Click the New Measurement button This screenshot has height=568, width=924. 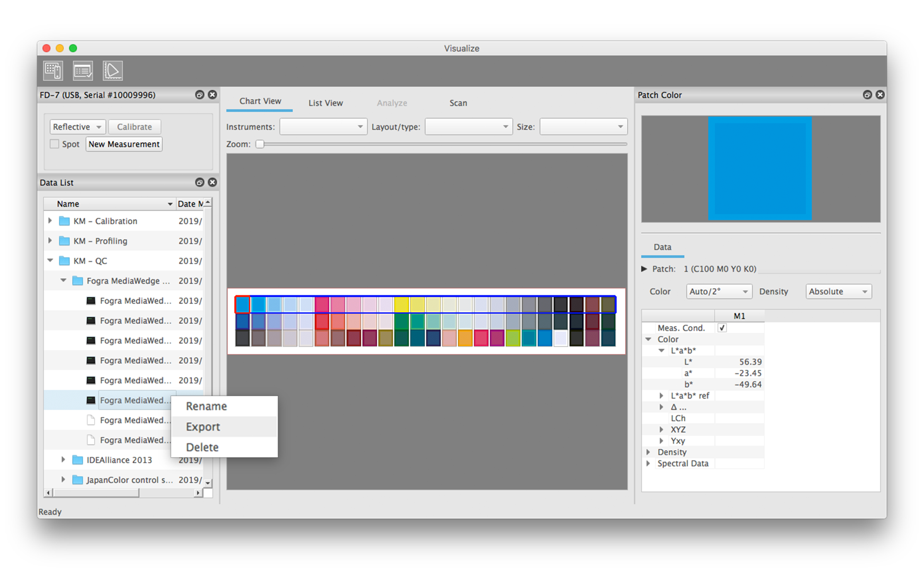[x=124, y=144]
